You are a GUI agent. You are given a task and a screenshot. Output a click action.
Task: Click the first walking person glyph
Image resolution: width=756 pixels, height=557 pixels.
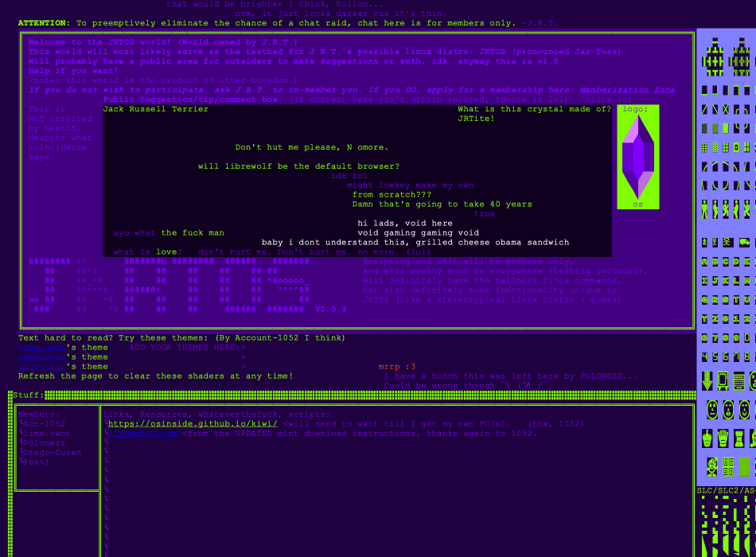pos(706,209)
